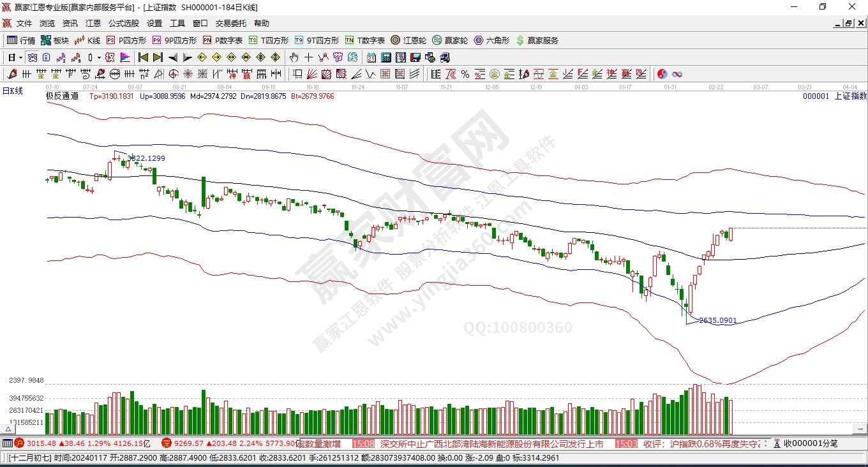Click the 000001 上证指数 stock label
Viewport: 868px width, 467px height.
[x=834, y=96]
